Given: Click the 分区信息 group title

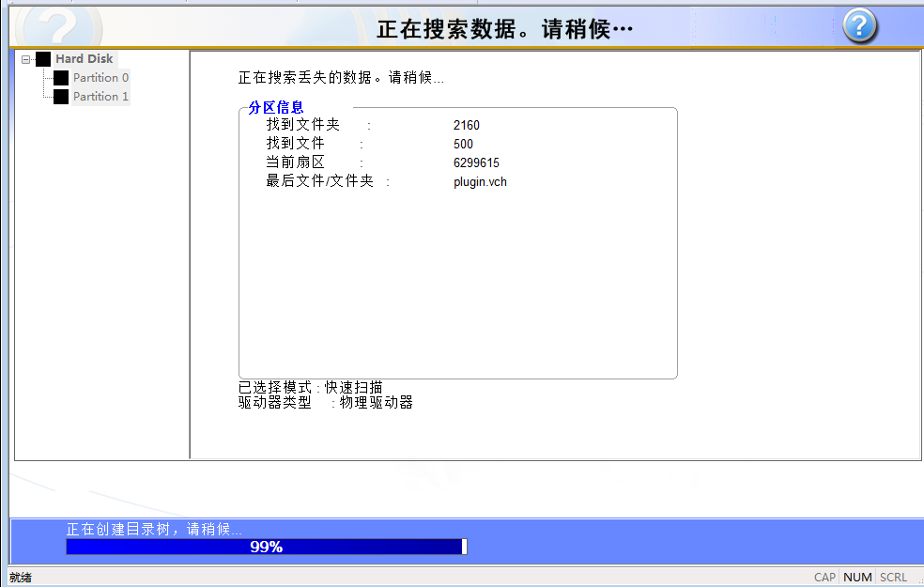Looking at the screenshot, I should (276, 108).
